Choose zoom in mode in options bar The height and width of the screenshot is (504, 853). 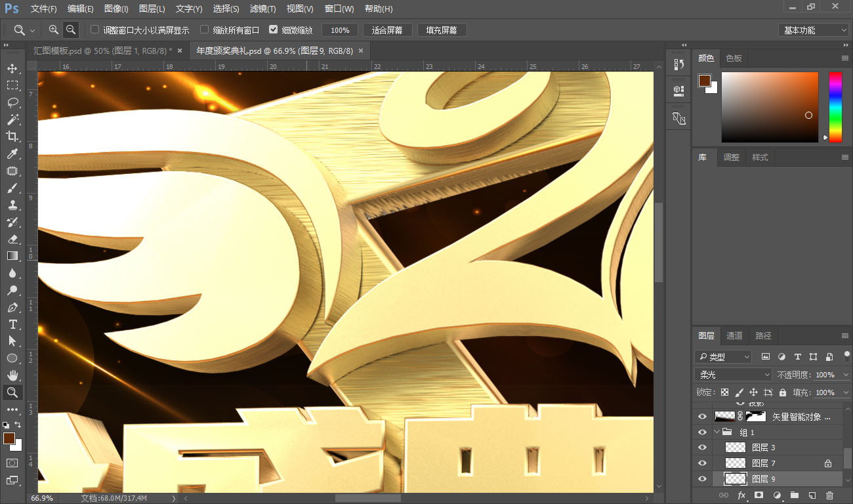[54, 30]
